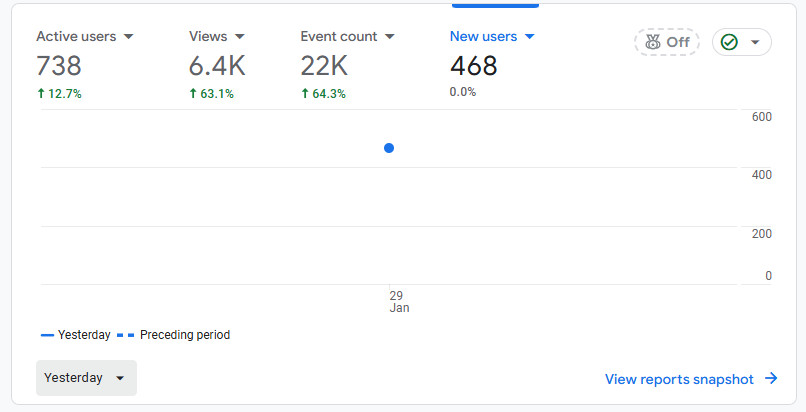Open the green check status dropdown
The image size is (806, 412).
[x=741, y=42]
